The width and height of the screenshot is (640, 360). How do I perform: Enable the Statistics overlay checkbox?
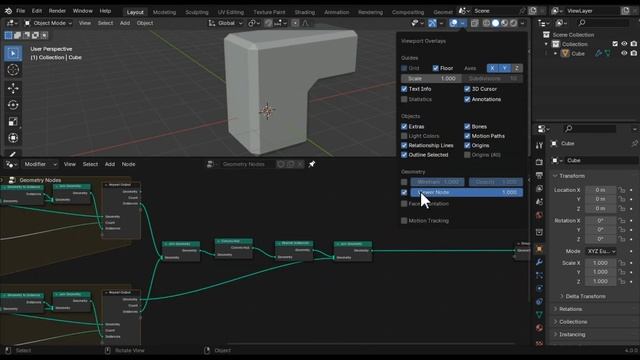[404, 99]
